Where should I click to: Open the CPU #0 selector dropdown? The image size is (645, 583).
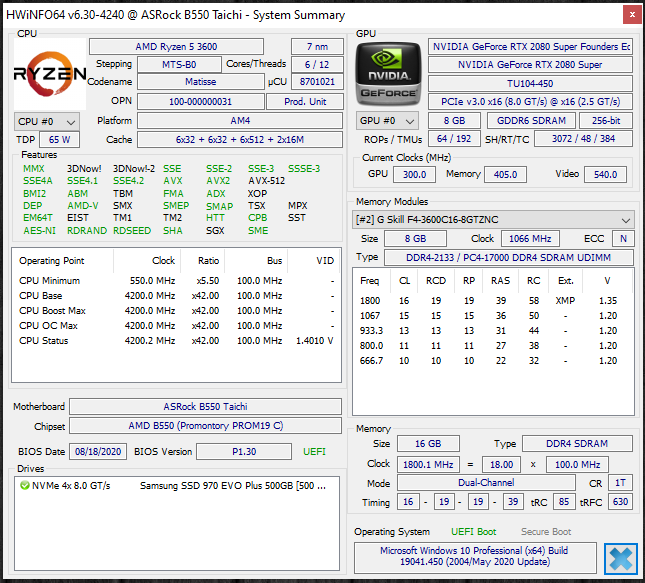point(46,121)
